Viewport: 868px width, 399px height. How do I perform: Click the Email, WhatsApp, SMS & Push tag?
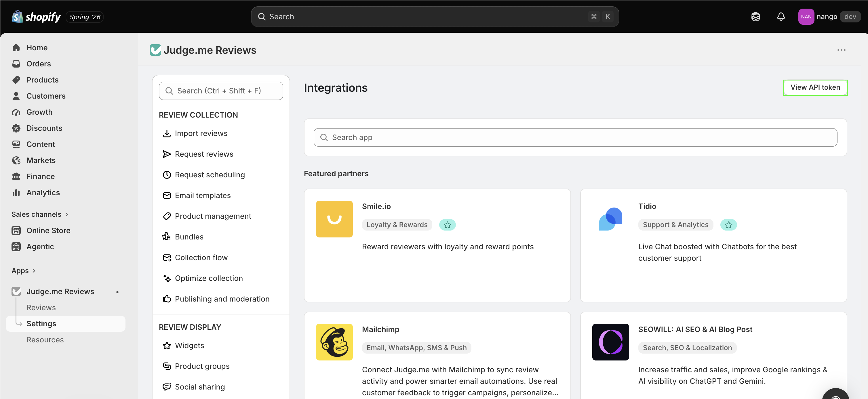point(416,348)
